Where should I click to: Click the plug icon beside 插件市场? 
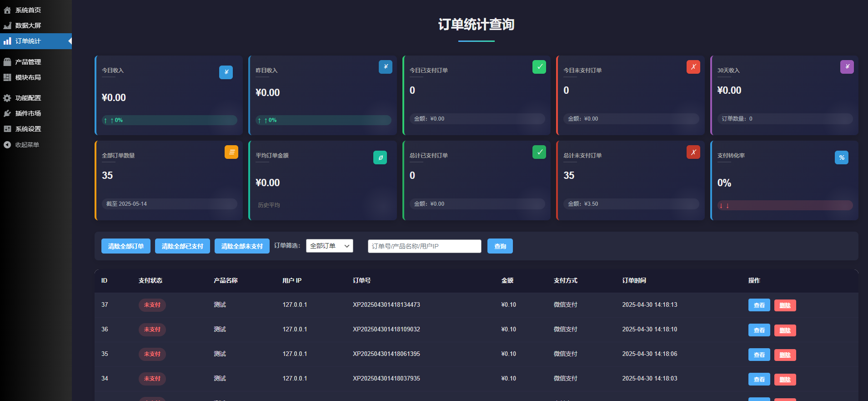pos(7,113)
